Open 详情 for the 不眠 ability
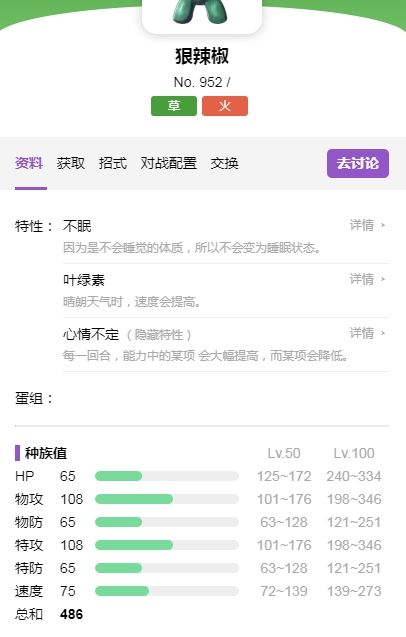The width and height of the screenshot is (406, 637). (362, 225)
